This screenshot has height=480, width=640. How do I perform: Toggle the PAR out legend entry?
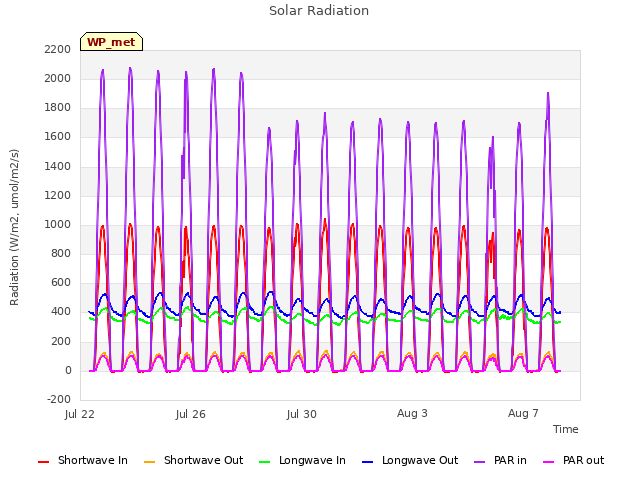pos(573,460)
